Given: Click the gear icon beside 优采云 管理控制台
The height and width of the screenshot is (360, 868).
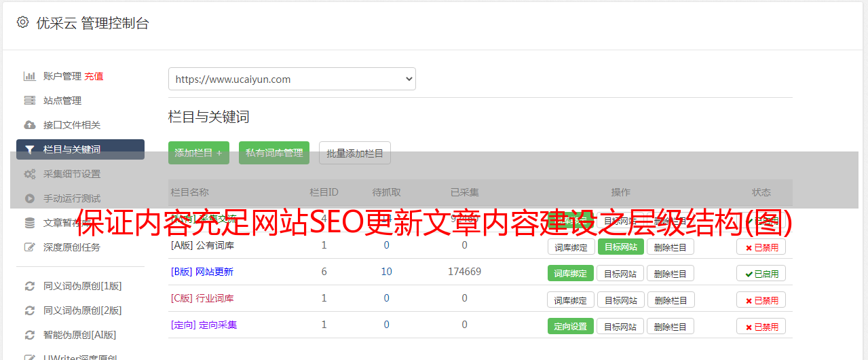Looking at the screenshot, I should 22,22.
